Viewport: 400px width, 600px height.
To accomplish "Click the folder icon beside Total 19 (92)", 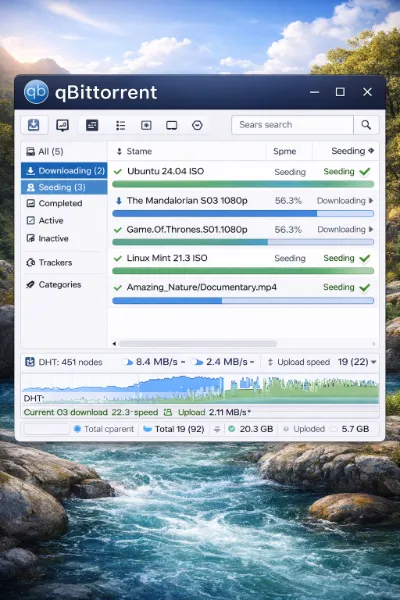I will click(147, 429).
